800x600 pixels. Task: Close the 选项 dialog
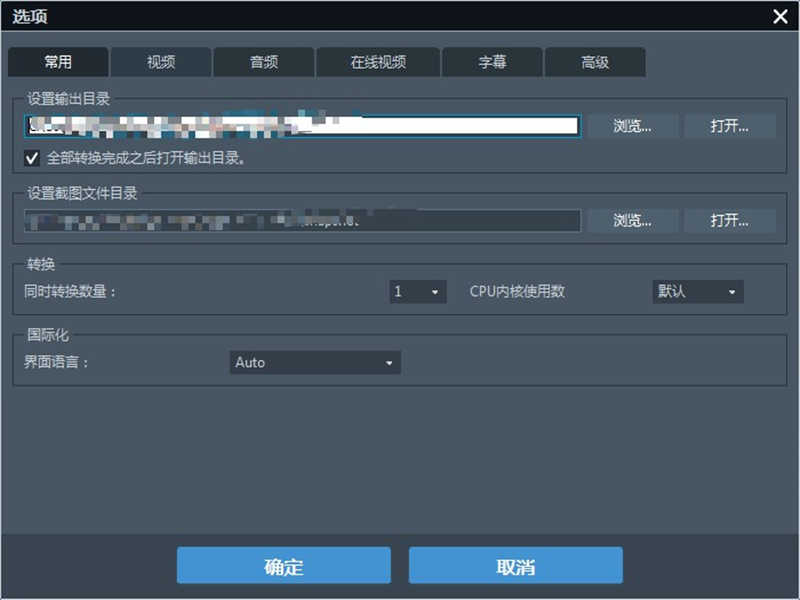click(780, 16)
